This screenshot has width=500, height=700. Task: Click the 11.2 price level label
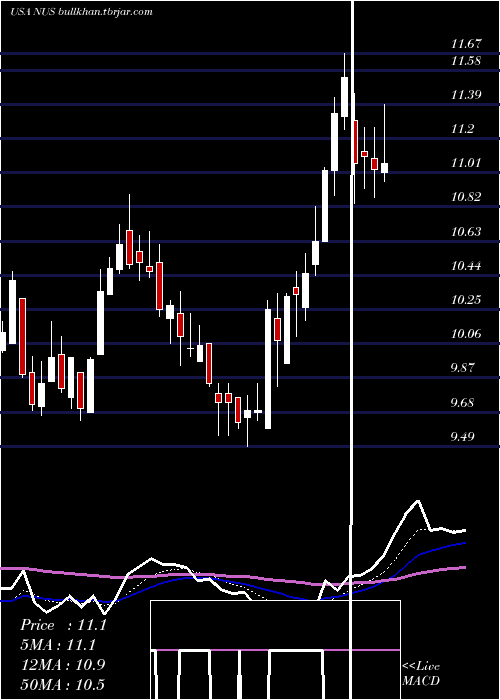[x=462, y=129]
